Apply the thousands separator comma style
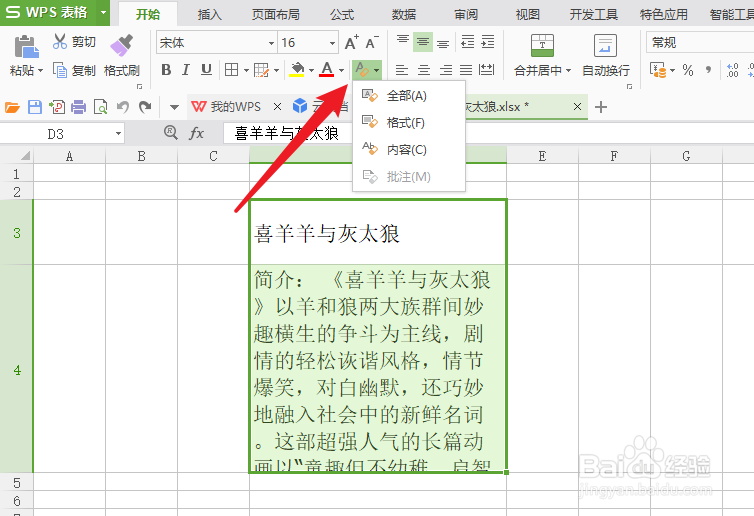The width and height of the screenshot is (754, 516). pos(708,70)
